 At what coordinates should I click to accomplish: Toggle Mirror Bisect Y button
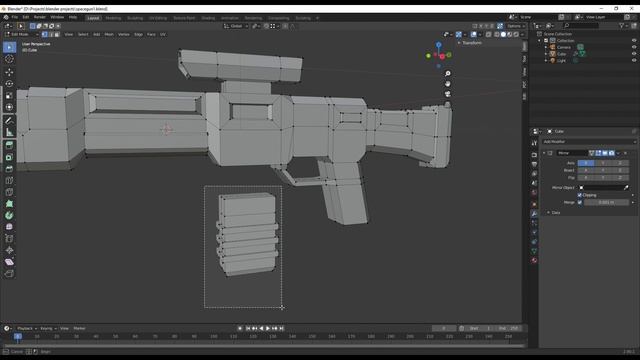coord(603,170)
